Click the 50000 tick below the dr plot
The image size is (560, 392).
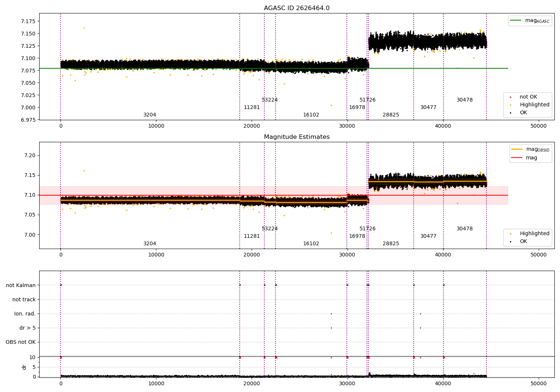click(x=539, y=383)
